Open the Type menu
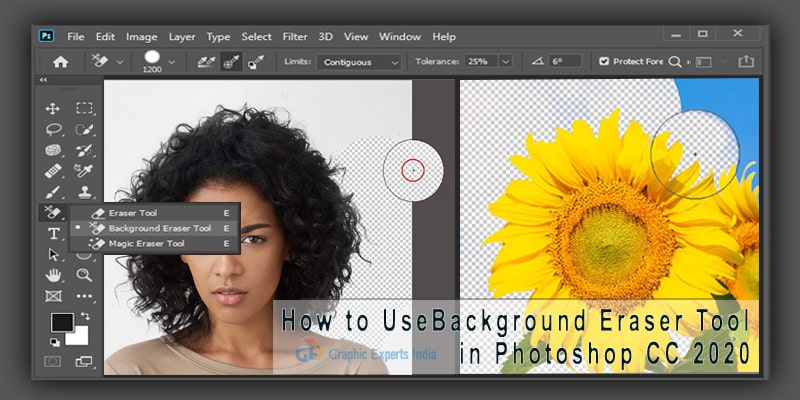The height and width of the screenshot is (400, 800). 218,37
